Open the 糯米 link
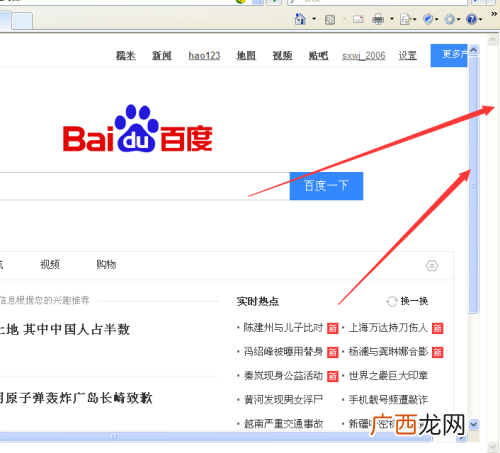 pos(126,55)
